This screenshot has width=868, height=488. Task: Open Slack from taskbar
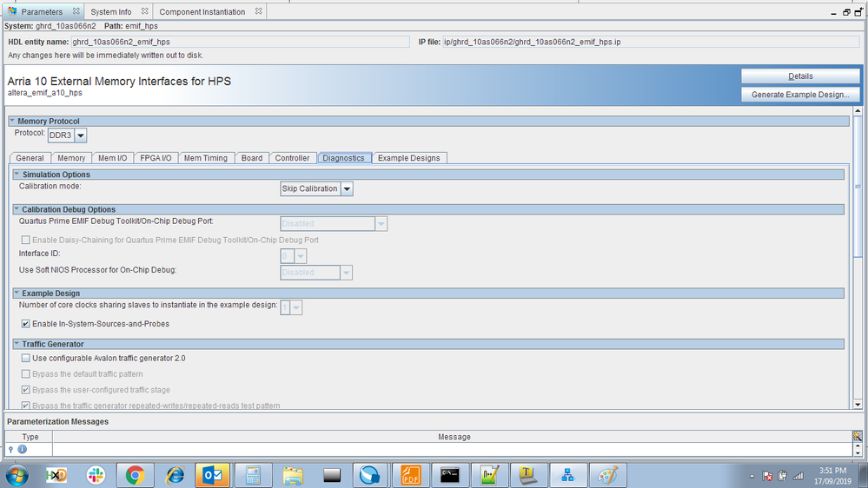[96, 475]
